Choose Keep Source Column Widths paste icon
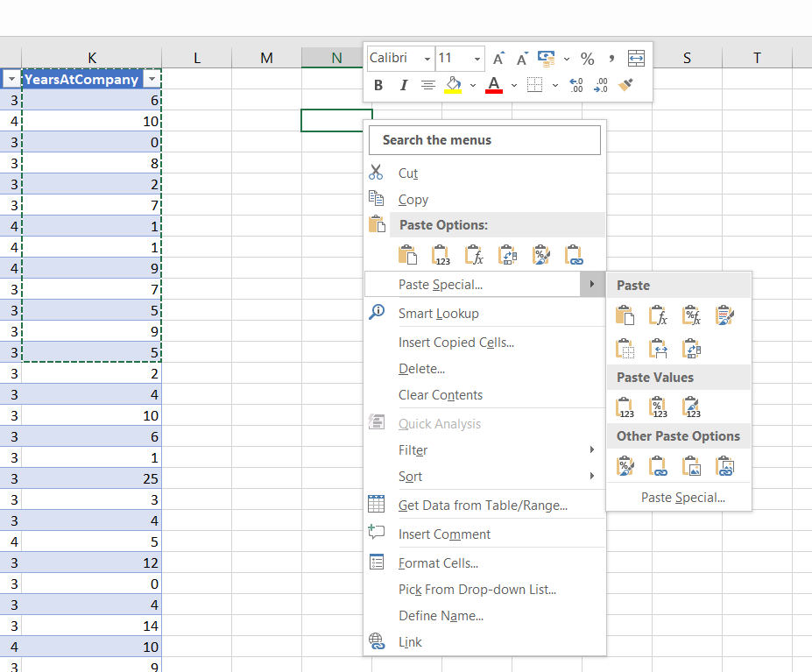The width and height of the screenshot is (812, 672). (658, 350)
